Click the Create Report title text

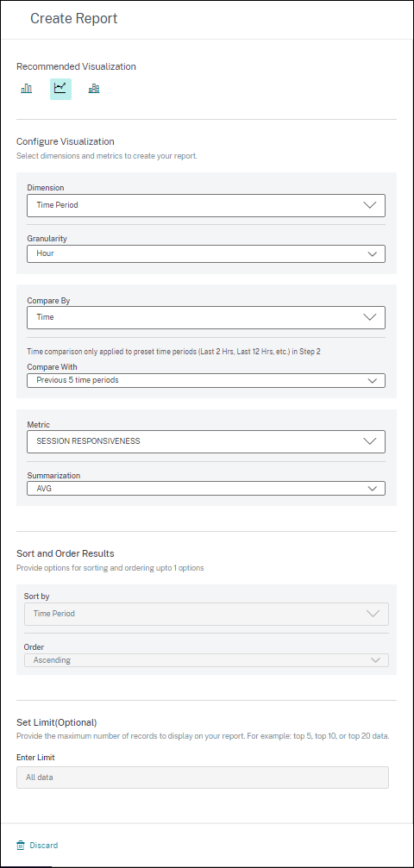coord(73,18)
